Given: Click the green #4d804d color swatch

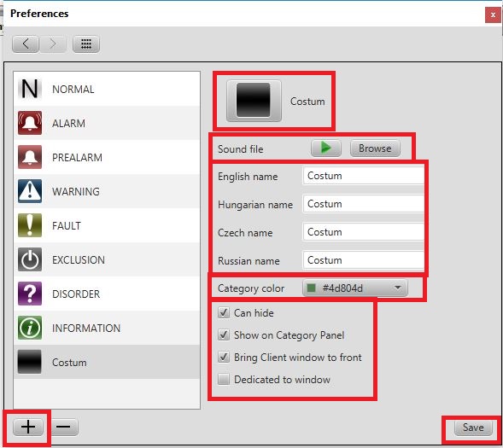Looking at the screenshot, I should tap(311, 288).
